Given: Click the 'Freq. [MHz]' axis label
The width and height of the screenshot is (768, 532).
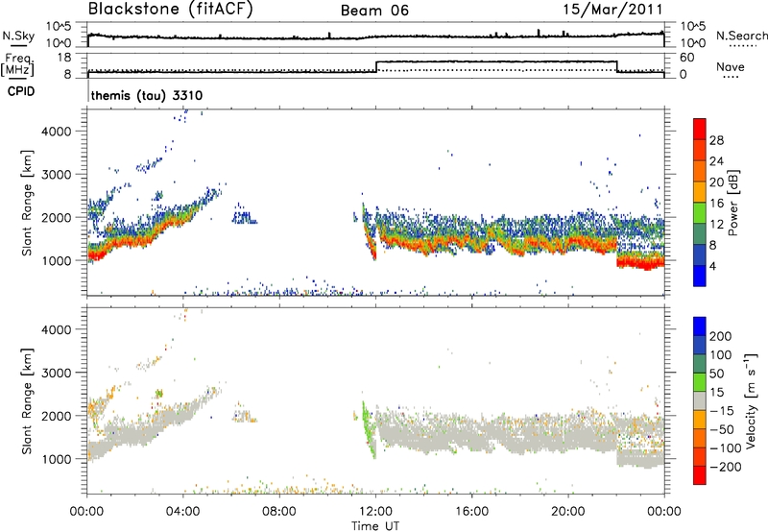Looking at the screenshot, I should pos(18,65).
